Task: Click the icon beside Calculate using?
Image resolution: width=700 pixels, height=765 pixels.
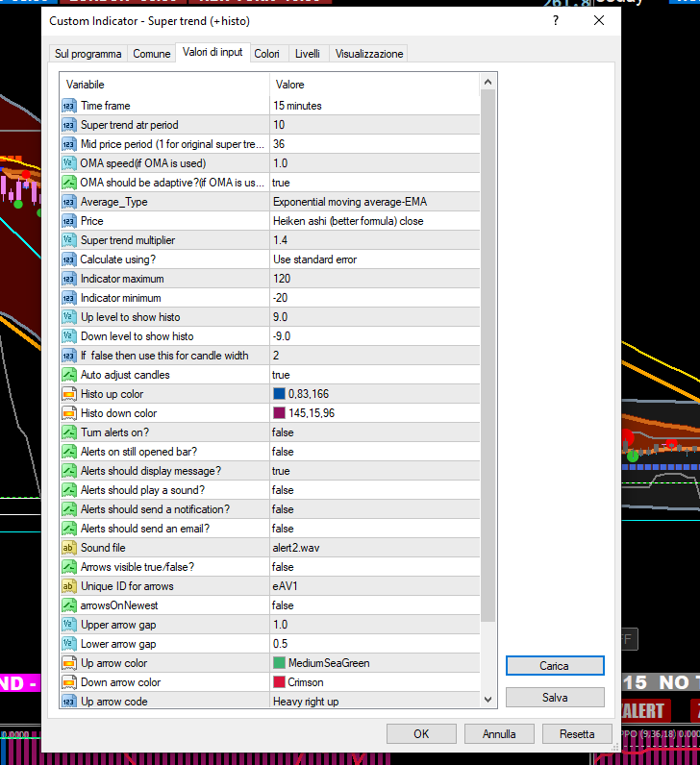Action: (69, 259)
